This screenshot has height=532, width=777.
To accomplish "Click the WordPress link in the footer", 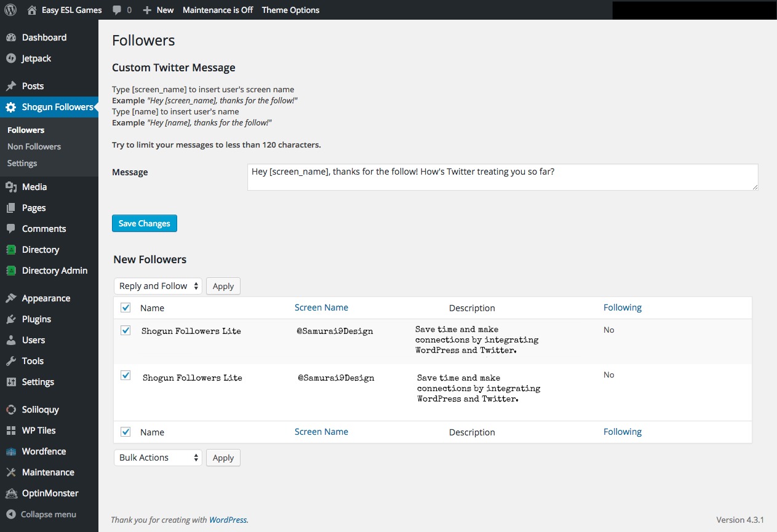I will tap(228, 520).
